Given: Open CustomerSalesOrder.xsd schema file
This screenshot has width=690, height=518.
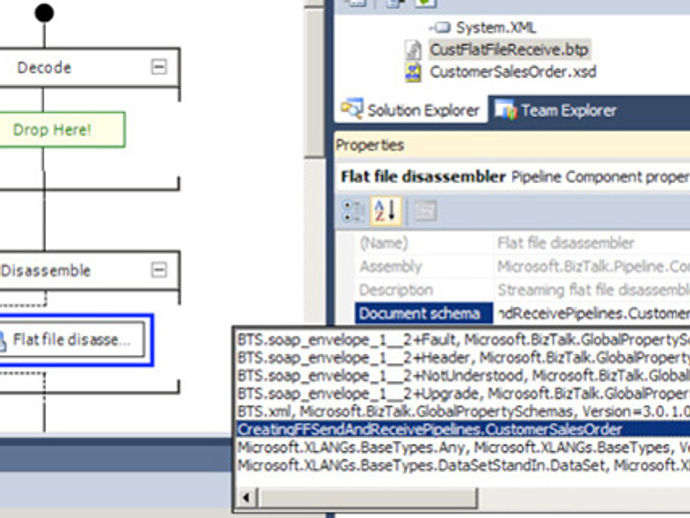Looking at the screenshot, I should click(513, 72).
